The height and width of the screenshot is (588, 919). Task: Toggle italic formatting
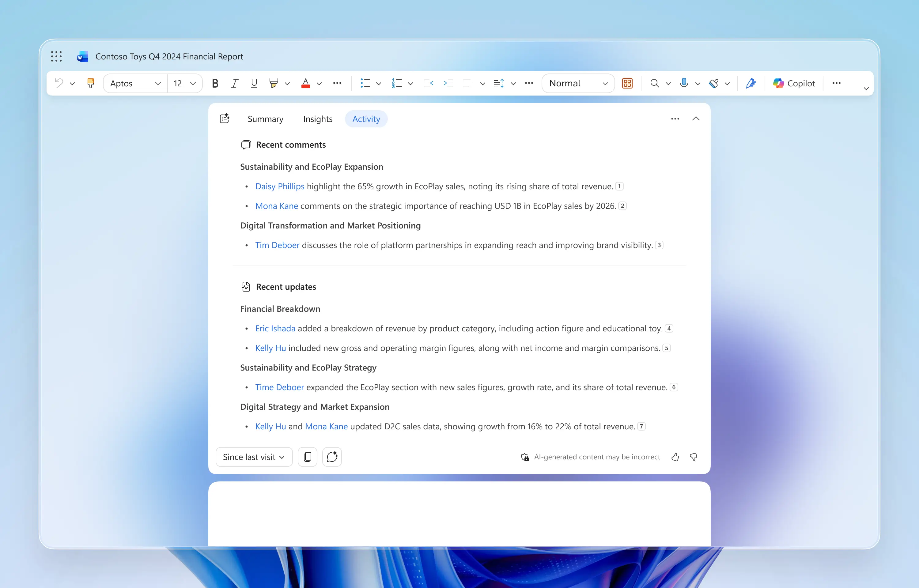234,83
